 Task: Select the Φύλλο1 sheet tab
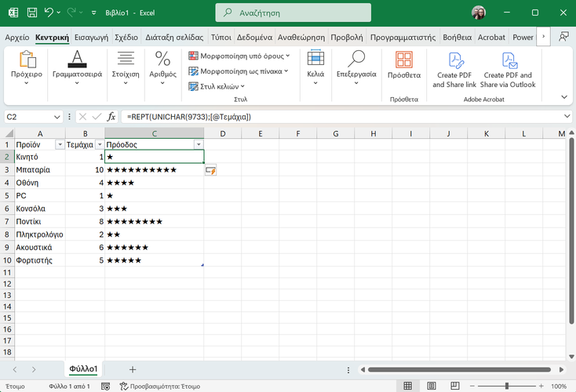(83, 369)
